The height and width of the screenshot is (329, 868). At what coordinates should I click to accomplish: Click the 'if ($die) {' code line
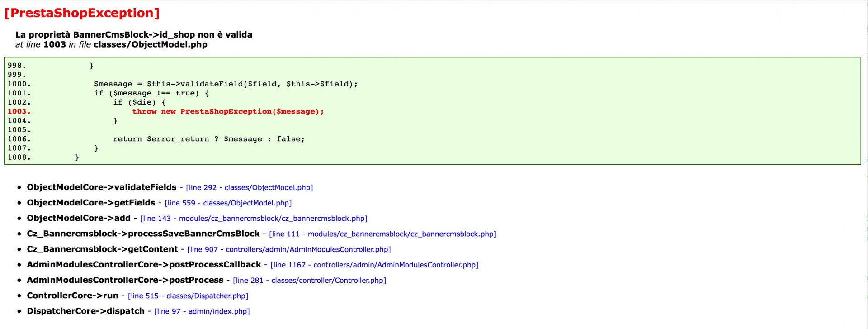[139, 102]
